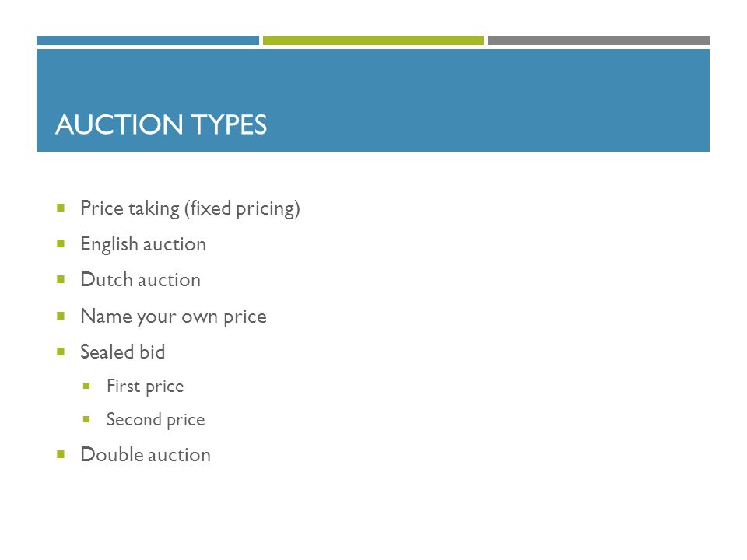Click the small bullet beside Second price
Screen dimensions: 747x560
coord(86,419)
